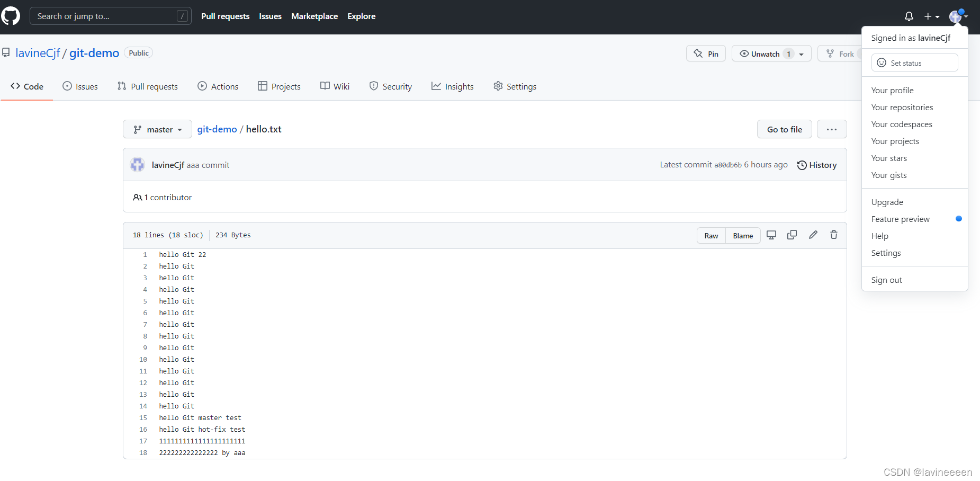The height and width of the screenshot is (481, 980).
Task: Open Projects tab
Action: (x=279, y=86)
